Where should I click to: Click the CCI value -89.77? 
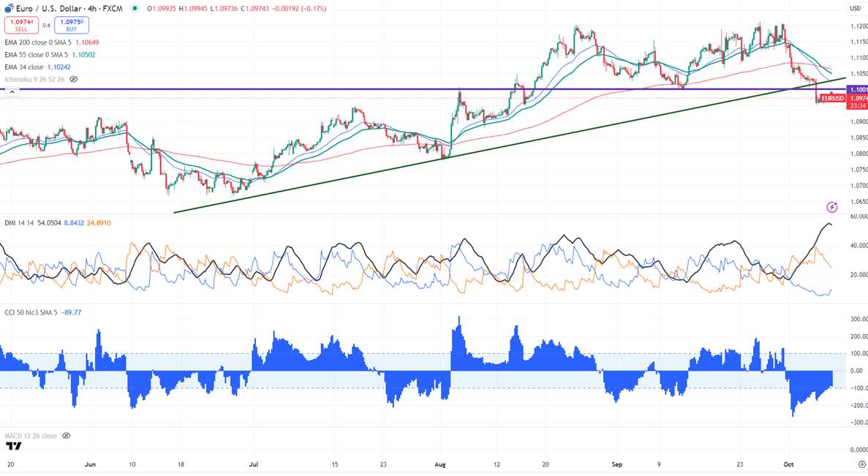(x=72, y=312)
